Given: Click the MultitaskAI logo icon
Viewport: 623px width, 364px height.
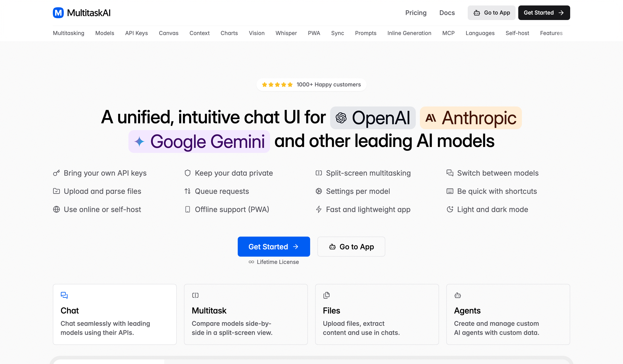Looking at the screenshot, I should pyautogui.click(x=58, y=13).
